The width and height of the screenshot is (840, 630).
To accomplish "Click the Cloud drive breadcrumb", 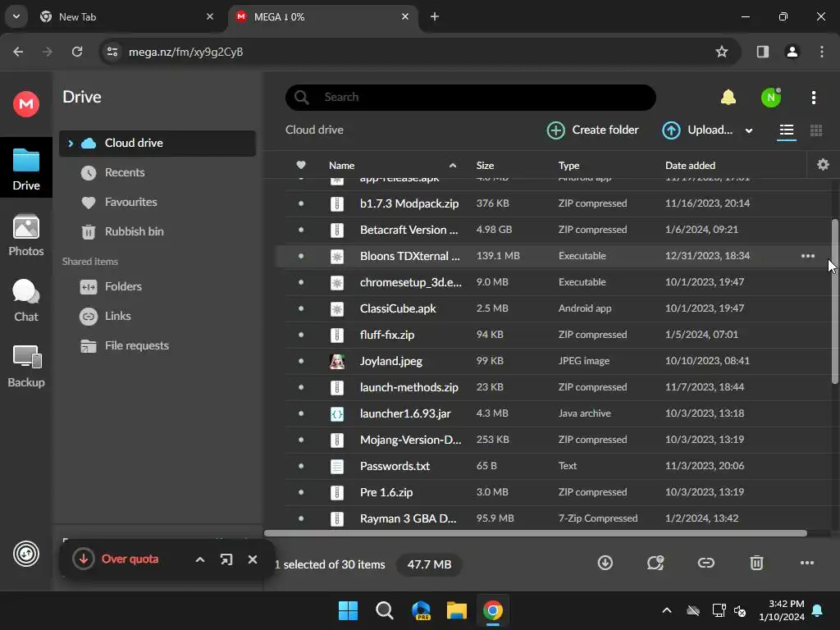I will (x=314, y=130).
